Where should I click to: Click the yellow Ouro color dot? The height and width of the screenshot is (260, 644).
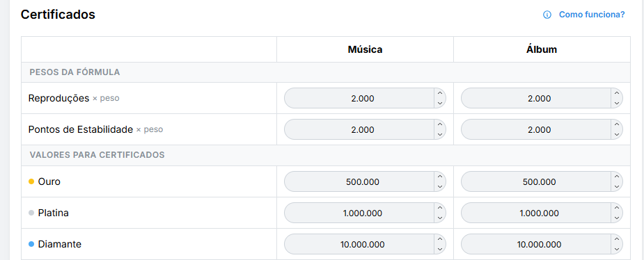31,181
